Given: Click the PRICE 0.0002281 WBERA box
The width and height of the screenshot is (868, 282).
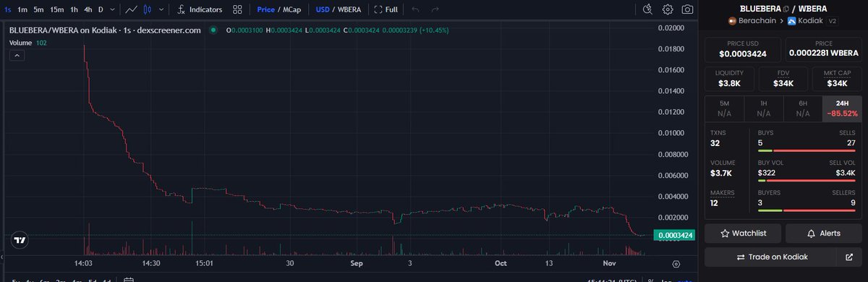Looking at the screenshot, I should (x=823, y=49).
